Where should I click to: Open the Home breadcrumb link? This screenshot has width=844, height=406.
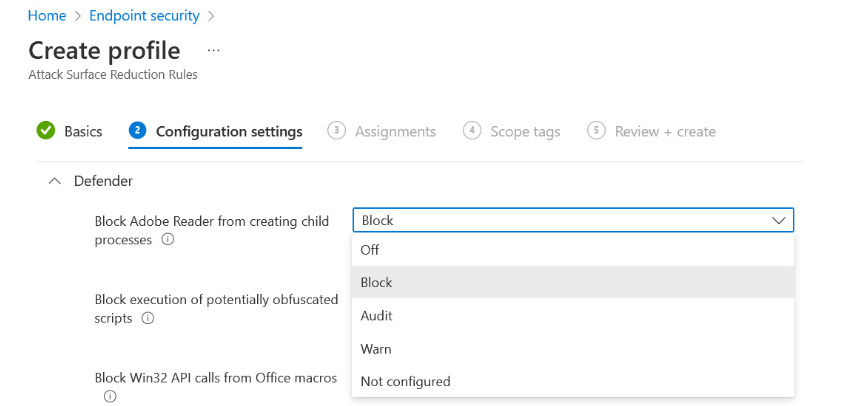pyautogui.click(x=47, y=16)
